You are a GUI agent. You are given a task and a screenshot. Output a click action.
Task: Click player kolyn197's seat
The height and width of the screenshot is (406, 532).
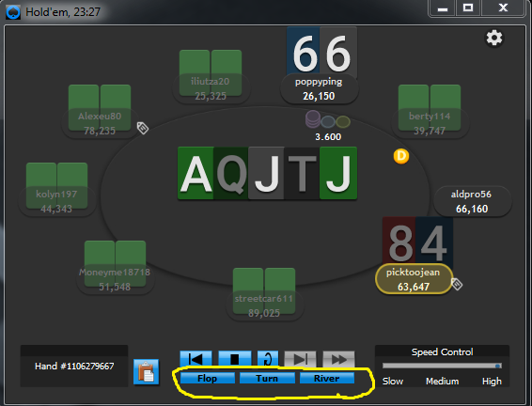(56, 189)
